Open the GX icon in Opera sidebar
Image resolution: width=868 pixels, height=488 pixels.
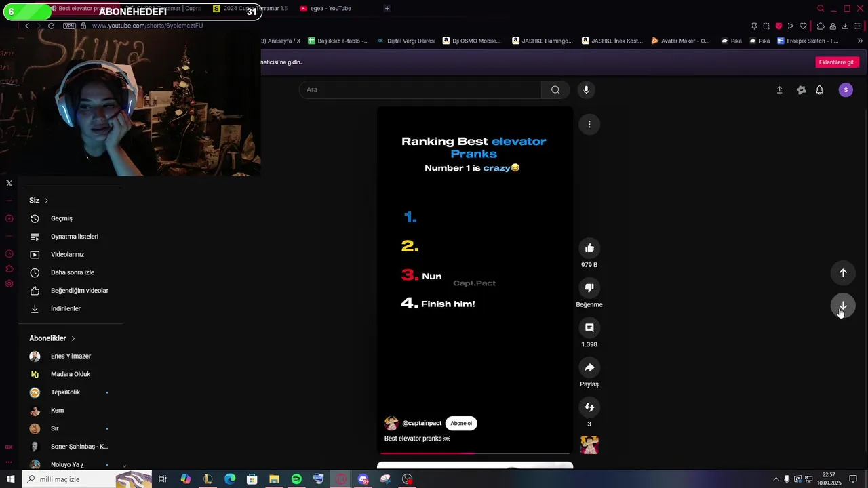(9, 447)
